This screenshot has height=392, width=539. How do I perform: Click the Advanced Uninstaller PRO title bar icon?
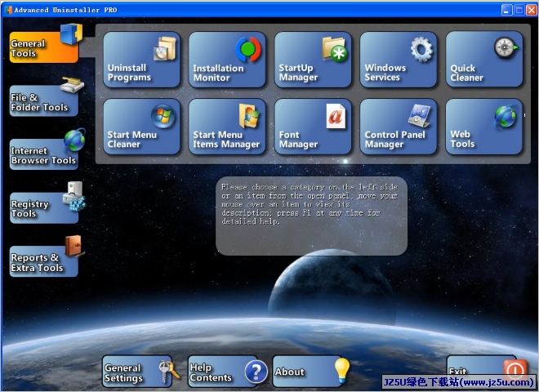coord(8,10)
